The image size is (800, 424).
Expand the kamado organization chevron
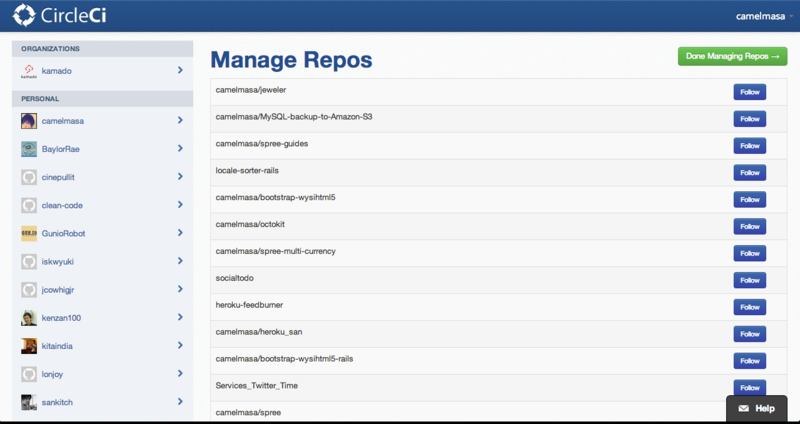(x=180, y=70)
